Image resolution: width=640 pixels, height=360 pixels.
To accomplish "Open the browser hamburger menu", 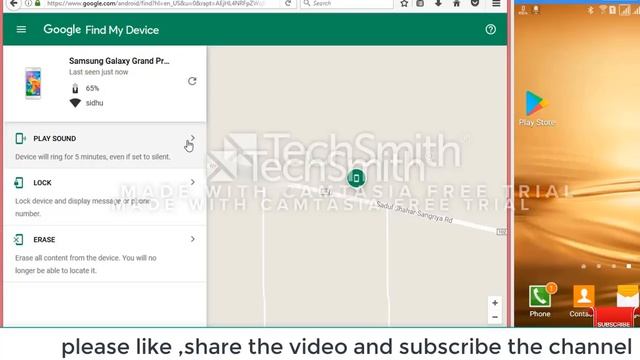I will pyautogui.click(x=496, y=3).
